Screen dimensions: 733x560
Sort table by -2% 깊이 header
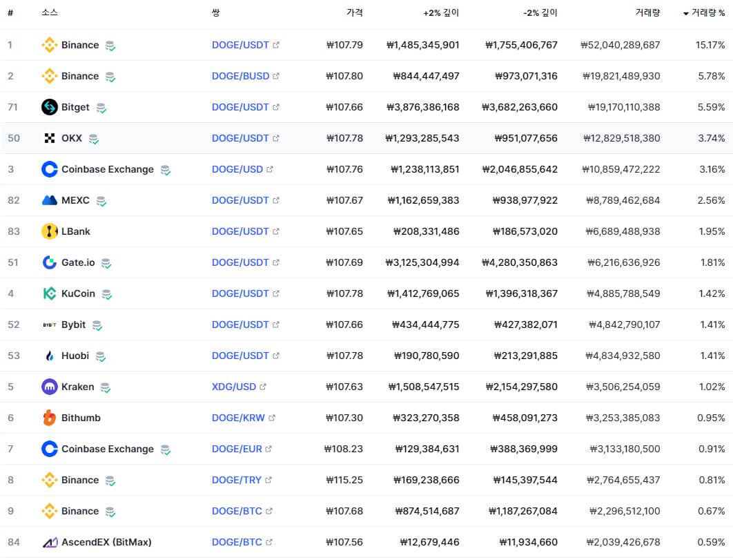[540, 12]
